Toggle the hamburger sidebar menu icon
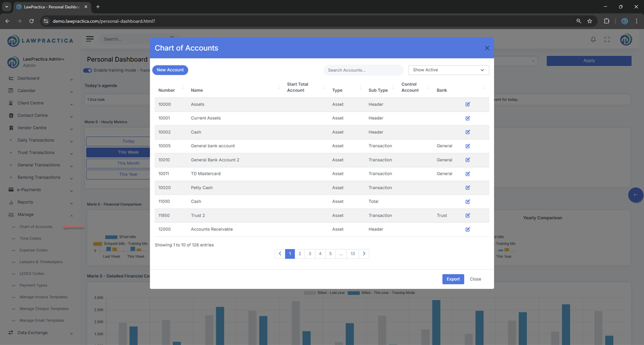Image resolution: width=644 pixels, height=345 pixels. (x=90, y=39)
